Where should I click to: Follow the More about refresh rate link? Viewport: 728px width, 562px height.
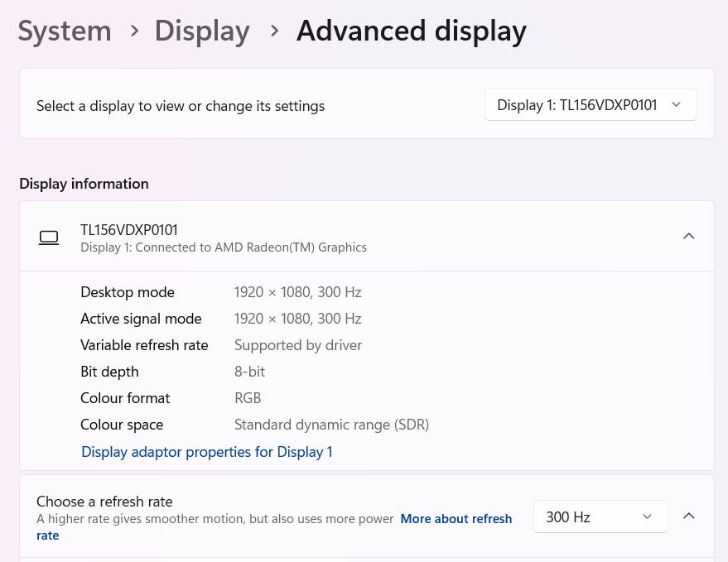(456, 519)
